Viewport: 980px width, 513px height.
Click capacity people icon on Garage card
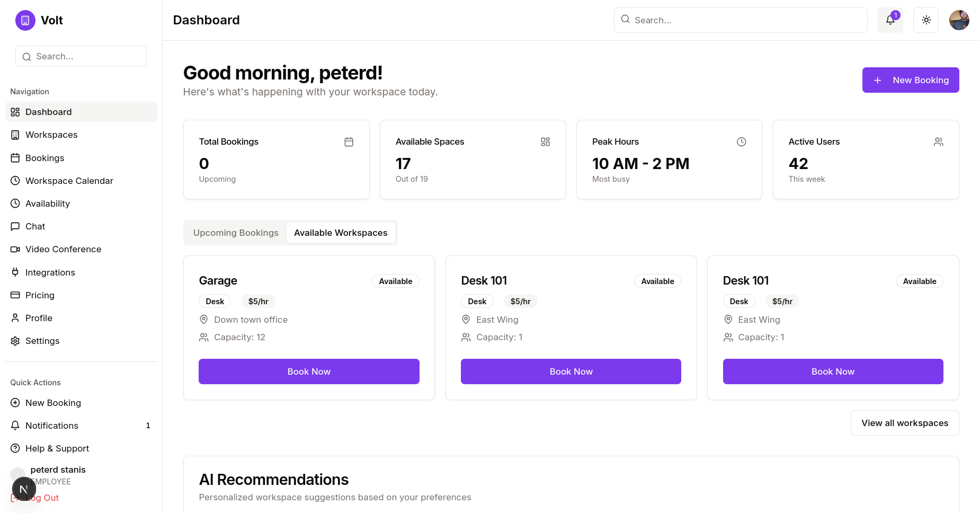203,337
